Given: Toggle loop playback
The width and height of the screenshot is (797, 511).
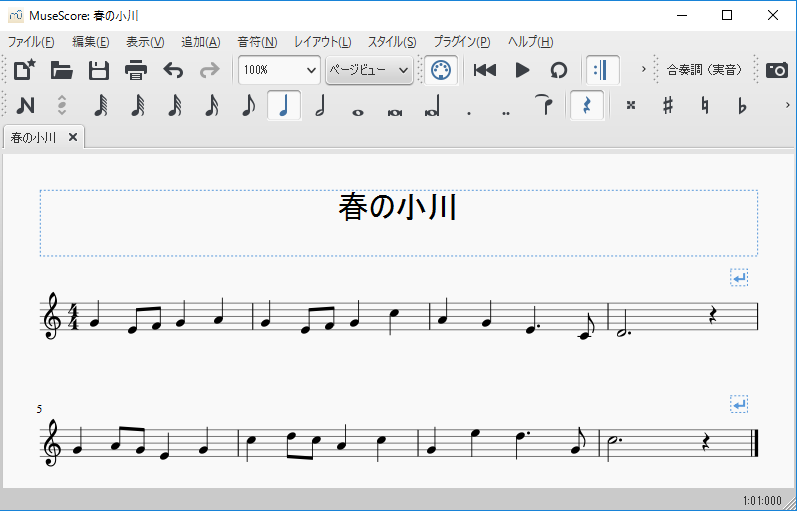Looking at the screenshot, I should click(x=559, y=70).
